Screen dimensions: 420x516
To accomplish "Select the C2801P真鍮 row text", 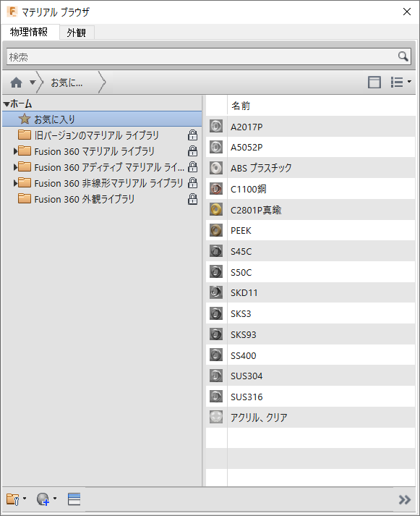I will (256, 210).
